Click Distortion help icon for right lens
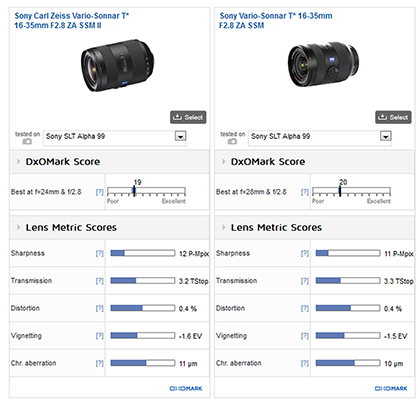 (x=305, y=308)
